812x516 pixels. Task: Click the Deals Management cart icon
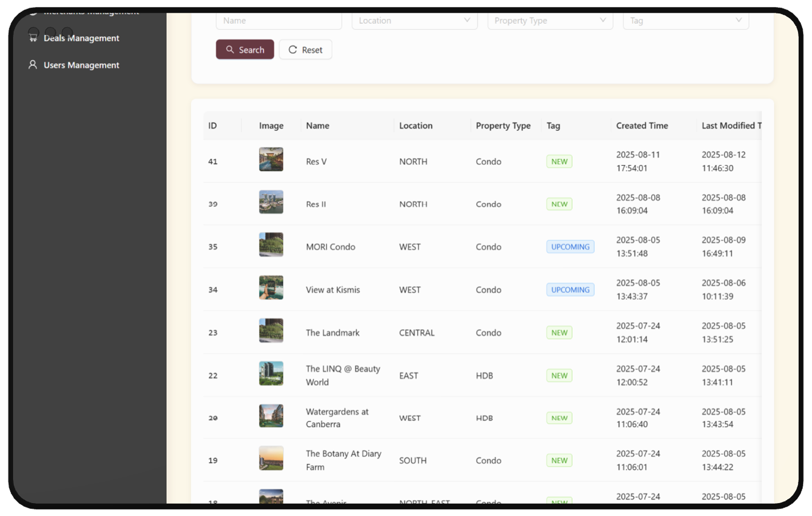point(33,38)
